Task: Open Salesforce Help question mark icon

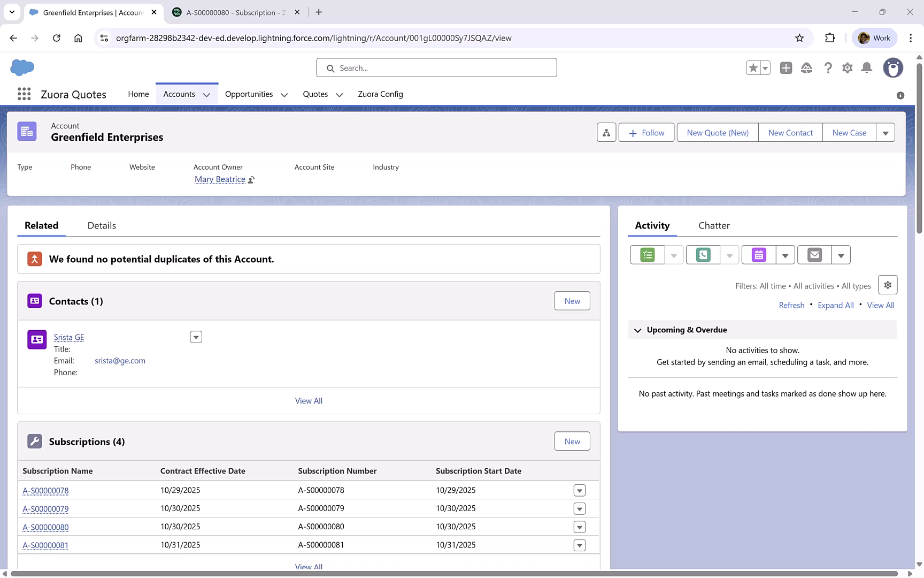Action: (828, 68)
